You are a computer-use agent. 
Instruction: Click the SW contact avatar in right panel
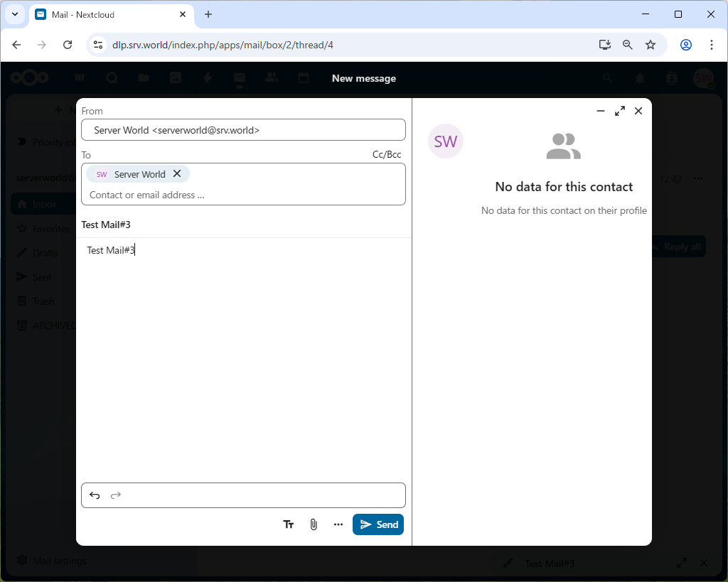pyautogui.click(x=446, y=141)
